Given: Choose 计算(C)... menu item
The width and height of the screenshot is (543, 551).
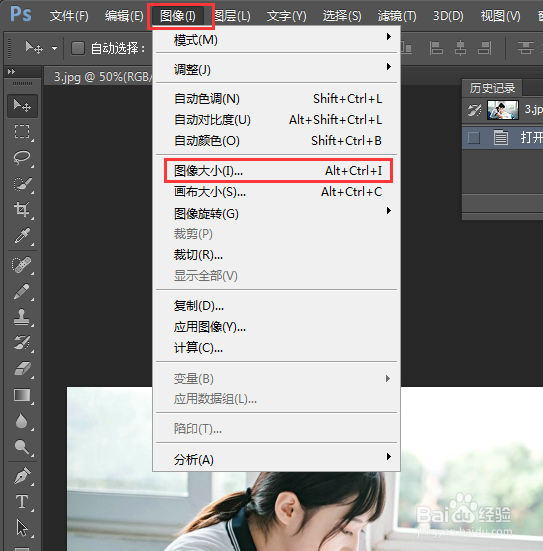Looking at the screenshot, I should pos(276,348).
